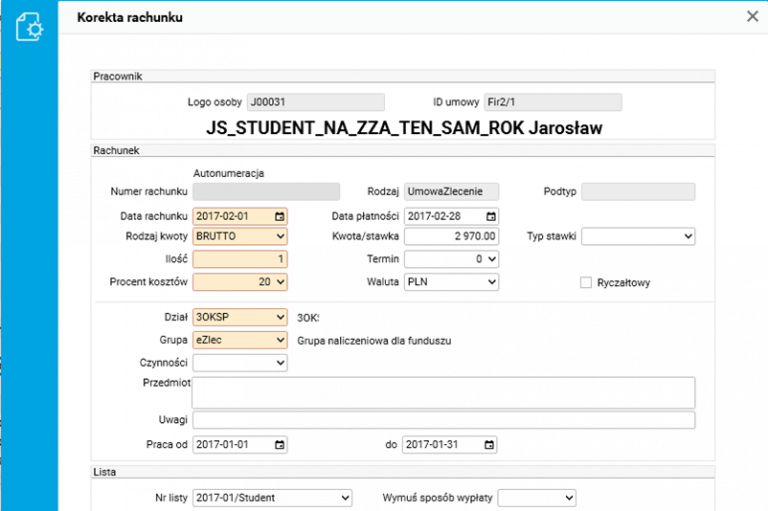The width and height of the screenshot is (768, 511).
Task: Expand the Czynności dropdown
Action: (x=240, y=362)
